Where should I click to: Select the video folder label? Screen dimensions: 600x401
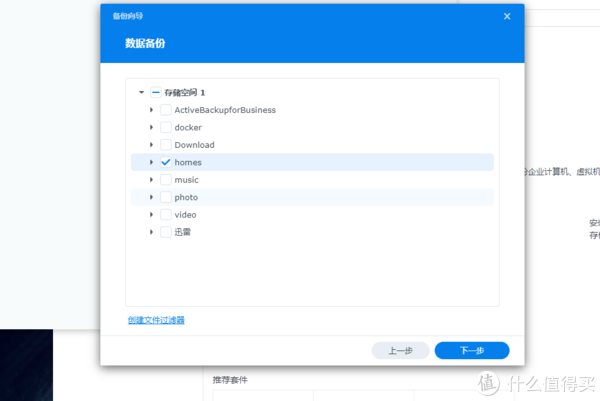185,215
